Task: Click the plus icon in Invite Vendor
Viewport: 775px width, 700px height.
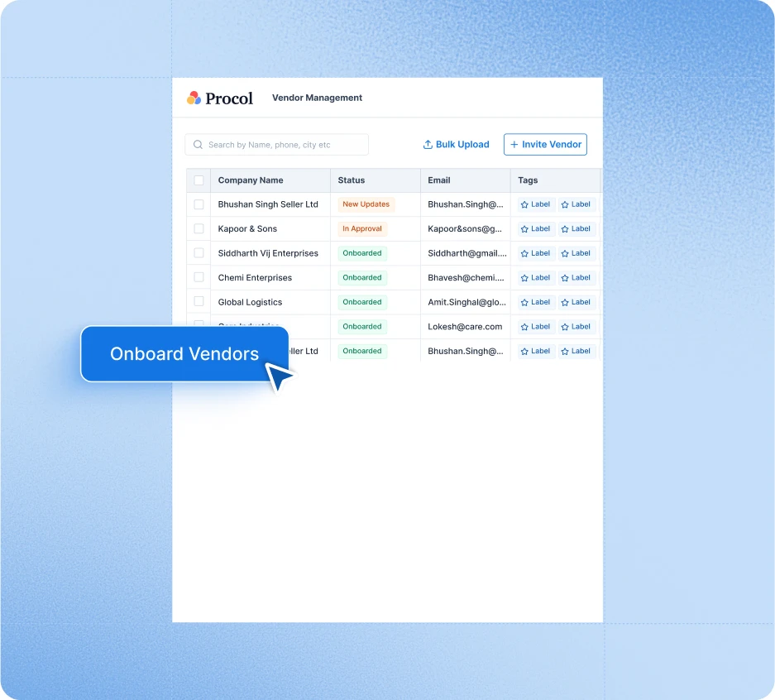Action: [x=514, y=145]
